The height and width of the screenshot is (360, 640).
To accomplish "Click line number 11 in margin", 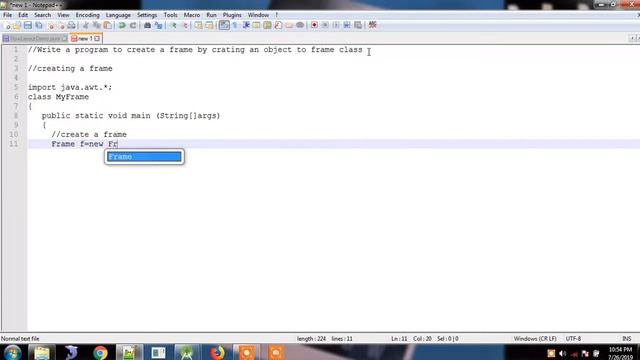I will pyautogui.click(x=13, y=144).
